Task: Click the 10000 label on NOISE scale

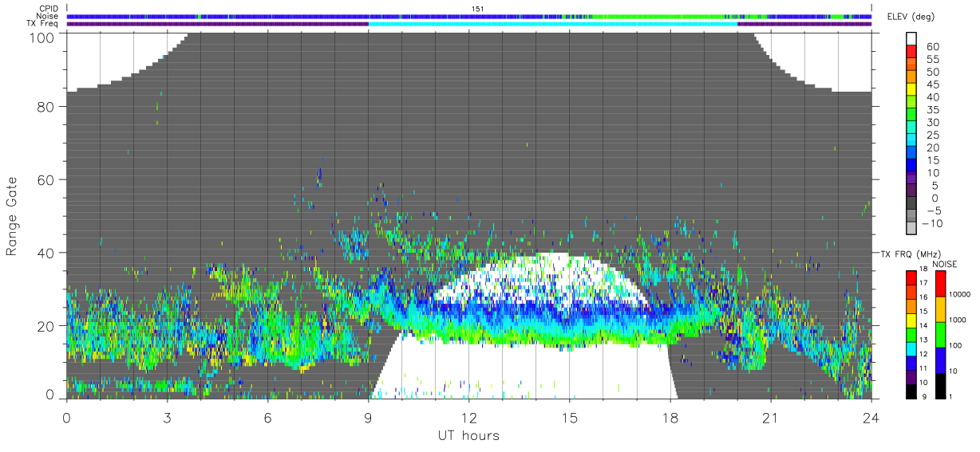Action: [960, 294]
